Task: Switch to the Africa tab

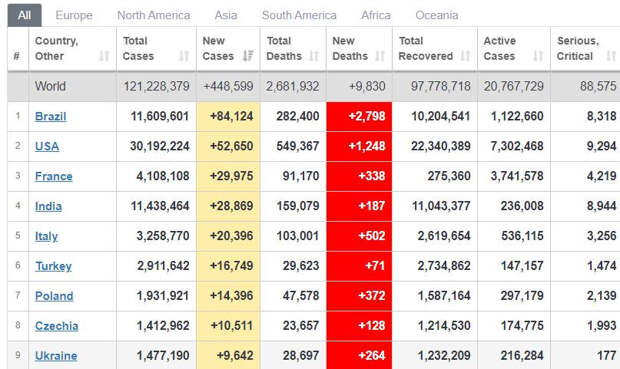Action: [376, 15]
